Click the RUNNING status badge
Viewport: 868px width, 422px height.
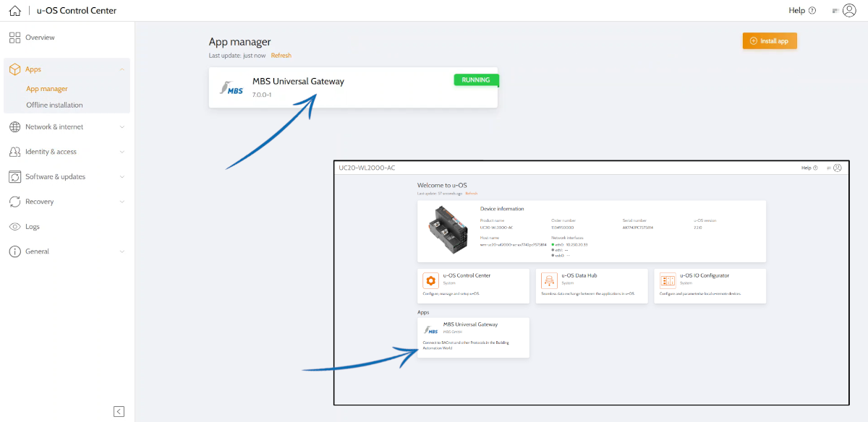tap(476, 80)
